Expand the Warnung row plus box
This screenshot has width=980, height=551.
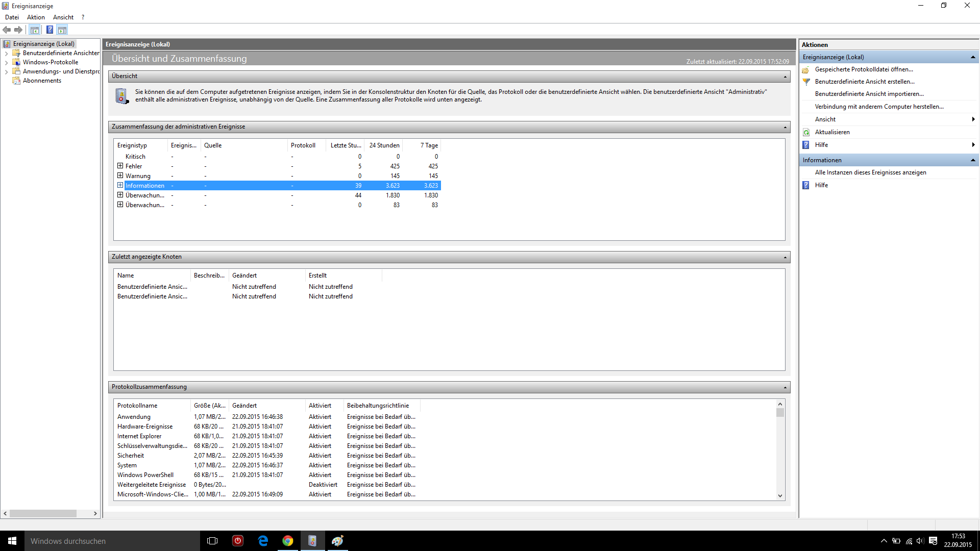point(120,176)
